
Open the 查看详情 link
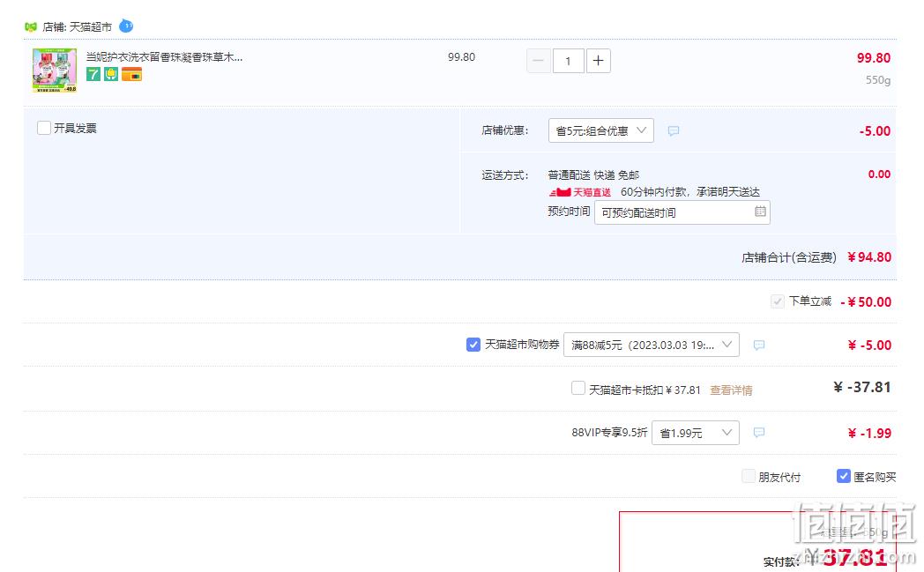click(x=731, y=390)
